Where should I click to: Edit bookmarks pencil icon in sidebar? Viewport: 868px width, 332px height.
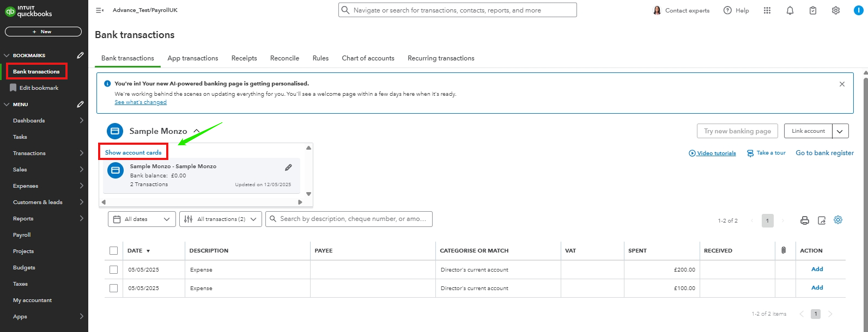81,56
